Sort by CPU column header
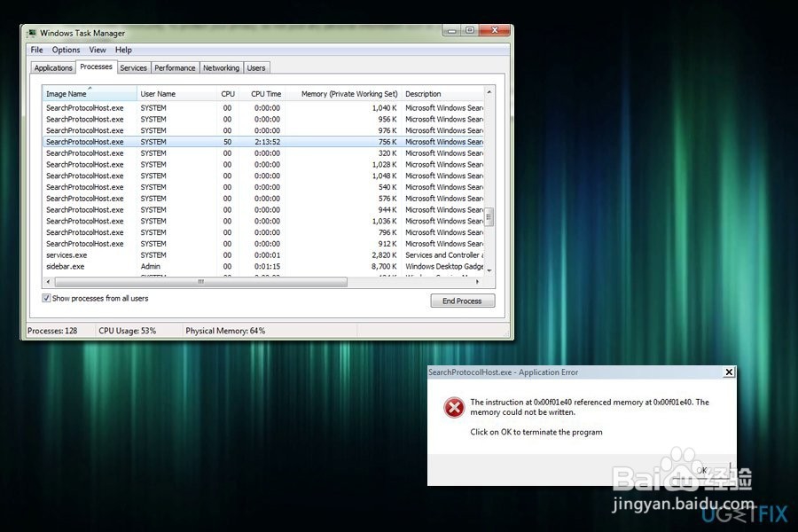This screenshot has width=798, height=532. pyautogui.click(x=228, y=94)
